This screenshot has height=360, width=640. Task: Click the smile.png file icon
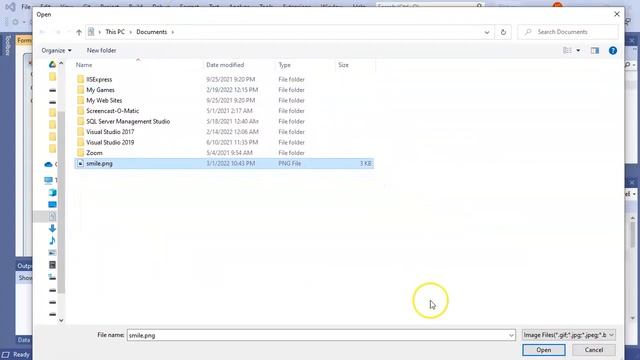click(x=80, y=163)
